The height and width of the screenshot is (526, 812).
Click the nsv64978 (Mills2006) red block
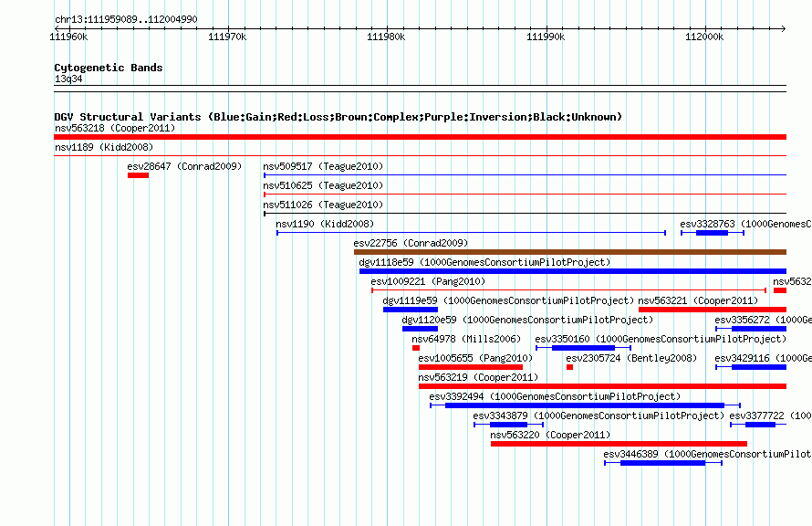point(416,348)
